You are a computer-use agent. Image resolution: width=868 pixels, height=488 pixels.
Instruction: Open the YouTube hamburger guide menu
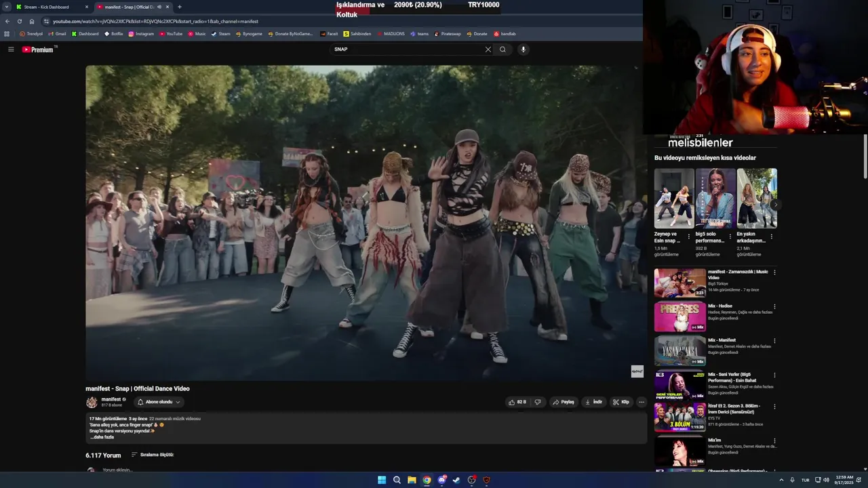(11, 49)
